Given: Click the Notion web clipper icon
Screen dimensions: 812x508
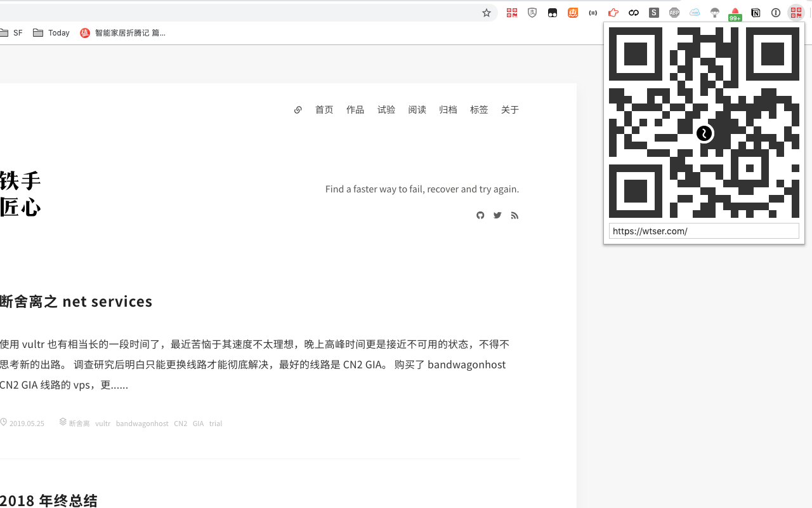Looking at the screenshot, I should tap(756, 13).
